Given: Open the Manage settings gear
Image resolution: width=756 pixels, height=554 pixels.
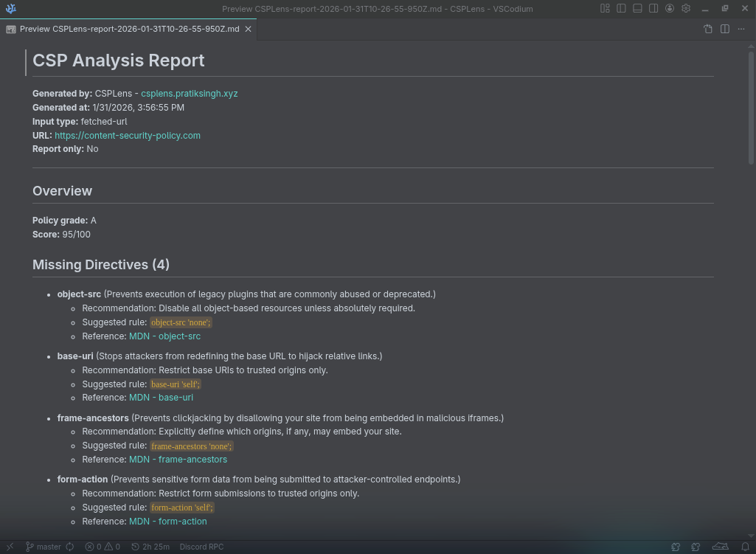Looking at the screenshot, I should click(x=686, y=9).
